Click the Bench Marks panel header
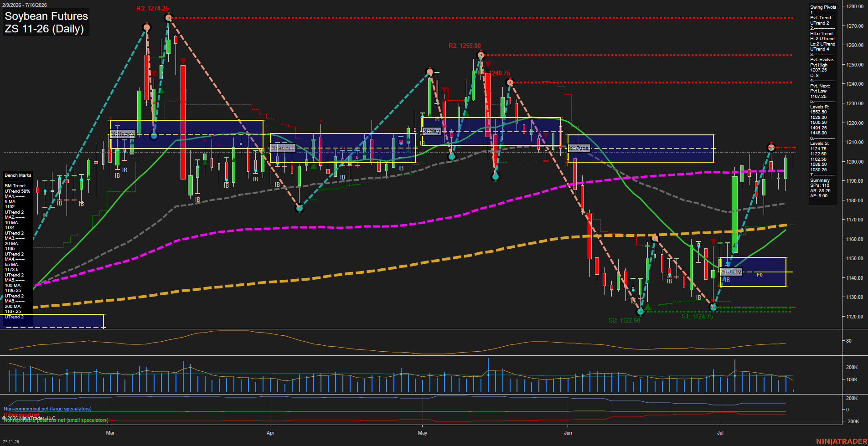Image resolution: width=868 pixels, height=446 pixels. (18, 175)
